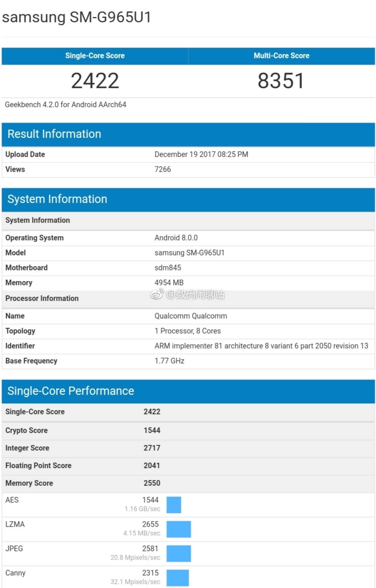Select the Memory Score label
Screen dimensions: 376x588
(x=29, y=483)
